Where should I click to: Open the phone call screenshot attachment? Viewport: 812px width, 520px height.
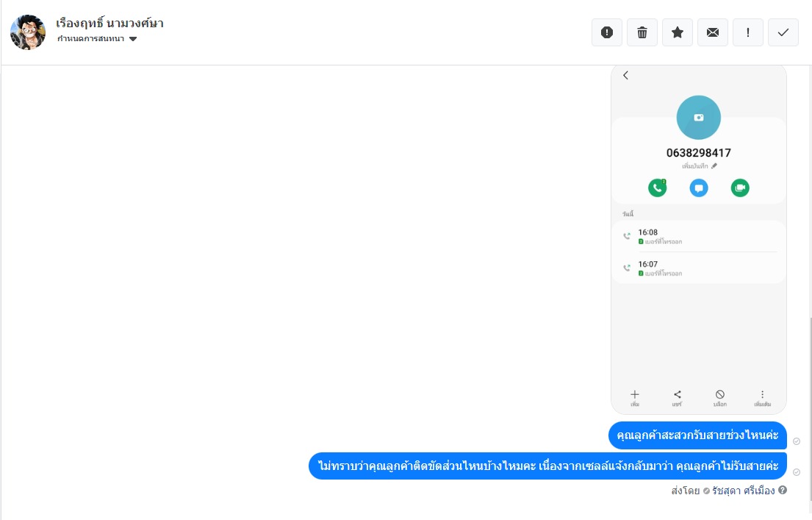[699, 240]
